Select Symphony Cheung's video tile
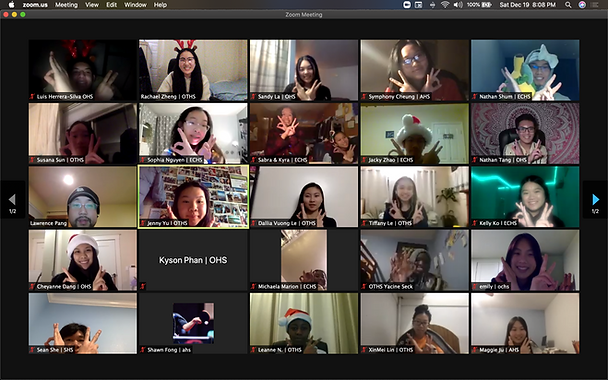608x380 pixels. (415, 70)
